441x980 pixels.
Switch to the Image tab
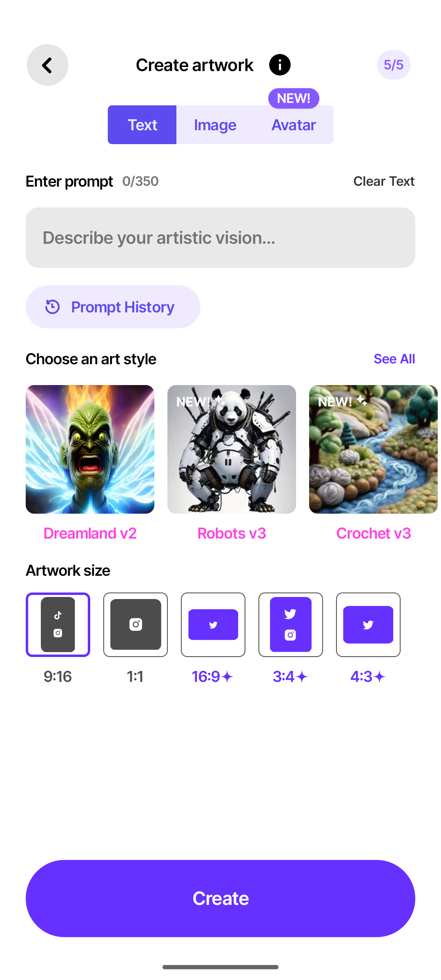coord(215,125)
